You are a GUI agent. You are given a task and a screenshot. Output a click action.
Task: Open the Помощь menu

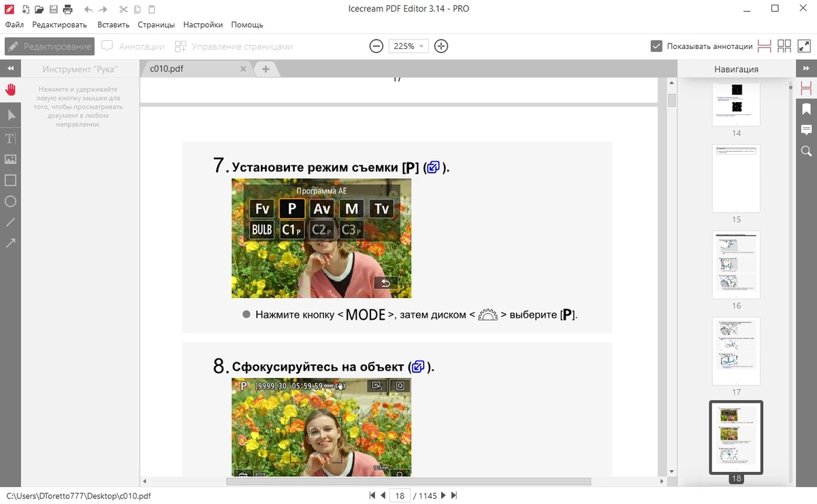[247, 24]
